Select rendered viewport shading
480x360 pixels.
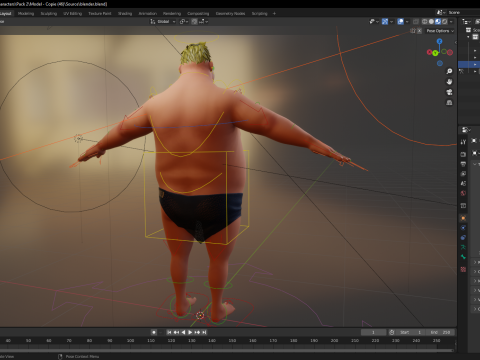coord(445,21)
